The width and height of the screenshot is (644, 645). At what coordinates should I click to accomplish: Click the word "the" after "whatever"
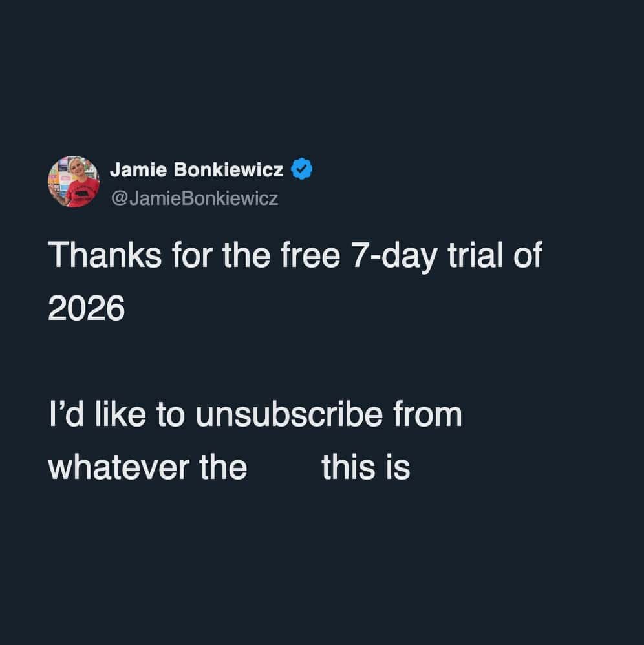tap(223, 467)
